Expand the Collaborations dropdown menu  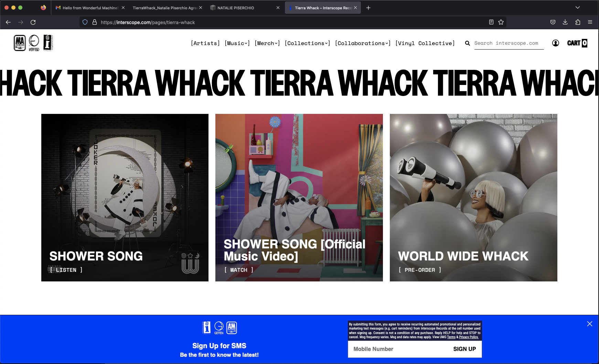click(363, 43)
